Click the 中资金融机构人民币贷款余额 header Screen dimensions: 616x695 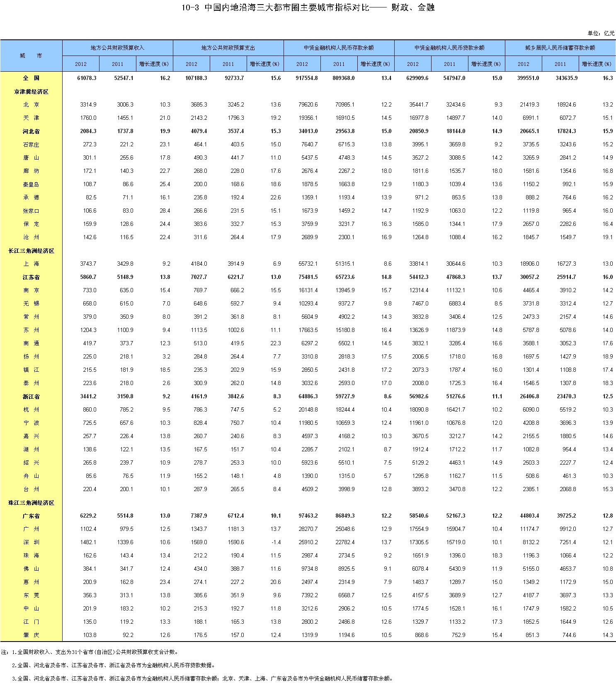coord(449,48)
